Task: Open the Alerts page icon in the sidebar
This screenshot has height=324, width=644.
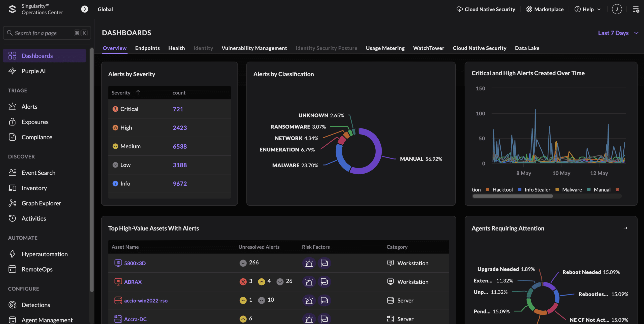Action: coord(12,107)
